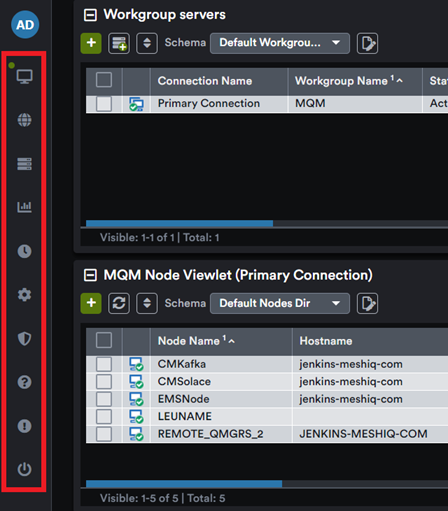
Task: Click the shield security sidebar icon
Action: [24, 339]
